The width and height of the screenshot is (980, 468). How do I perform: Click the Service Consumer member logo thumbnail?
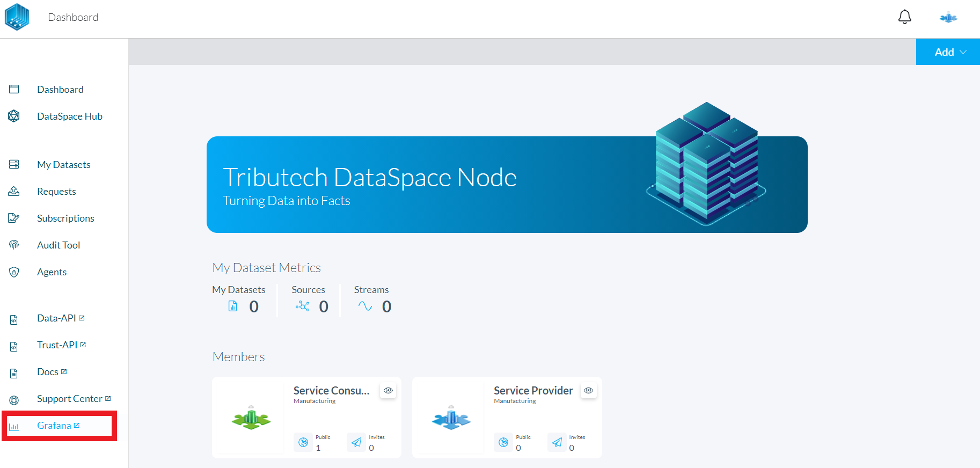pos(251,418)
